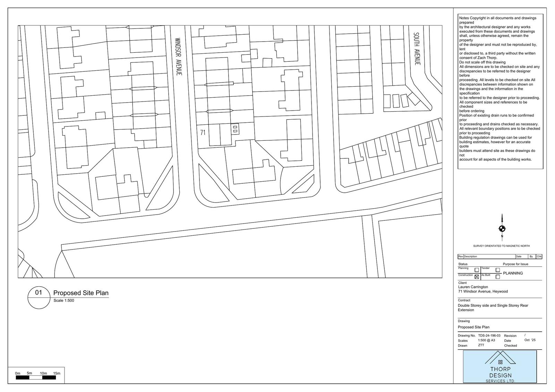555x392 pixels.
Task: Tick the Planning status checkbox
Action: [x=477, y=270]
